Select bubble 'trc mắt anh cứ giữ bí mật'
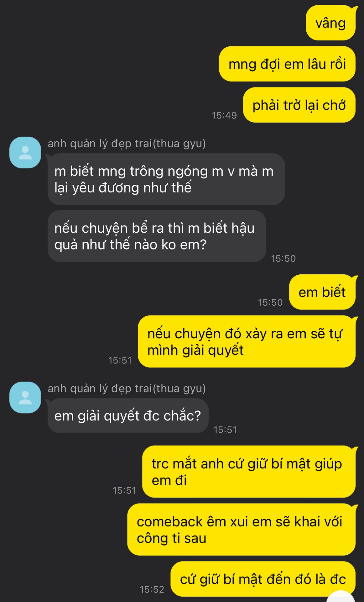Screen dimensions: 364x602 coord(249,472)
